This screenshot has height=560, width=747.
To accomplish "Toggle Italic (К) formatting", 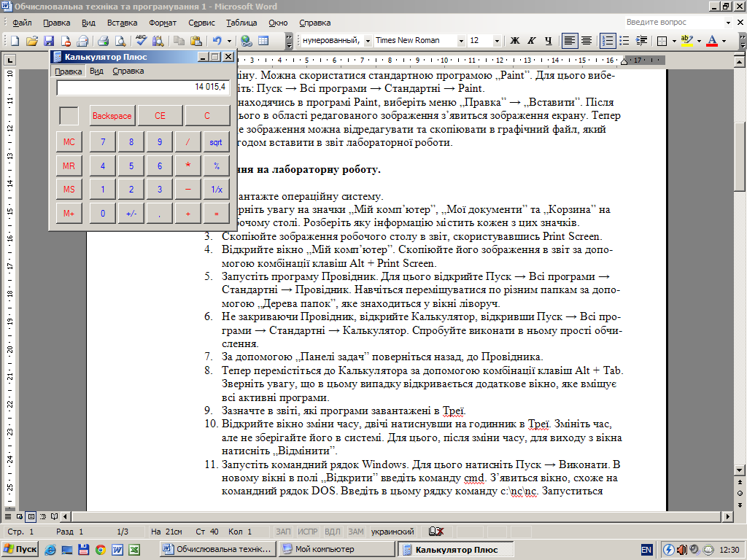I will [x=532, y=41].
